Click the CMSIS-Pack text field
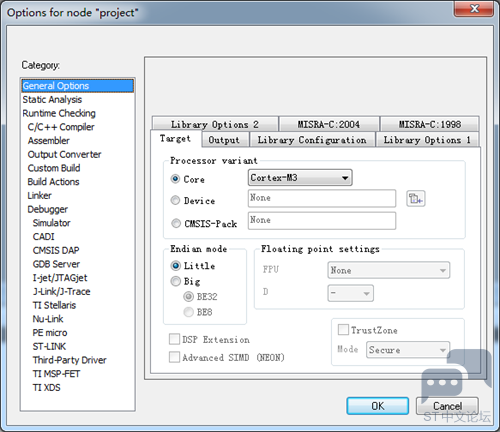Screen dimensions: 500x432 (322, 220)
